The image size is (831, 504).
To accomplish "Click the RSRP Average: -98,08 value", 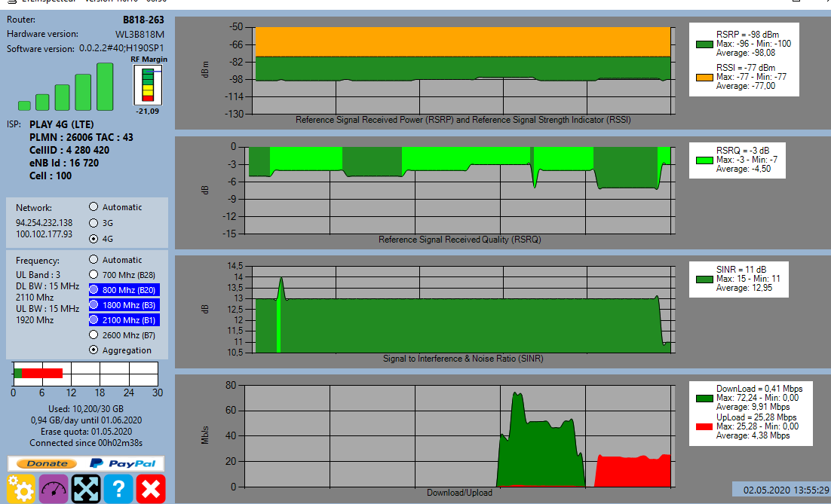I will (x=746, y=53).
